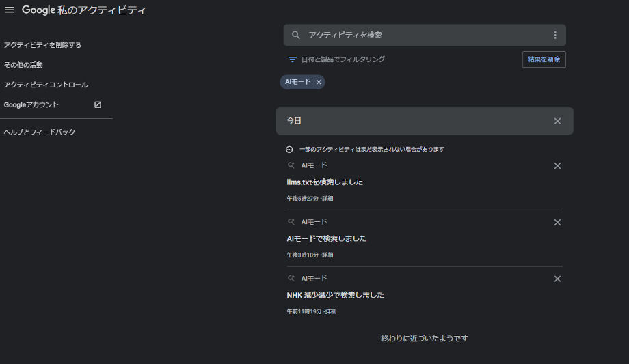Click the filter lines icon
The image size is (629, 364).
click(293, 59)
